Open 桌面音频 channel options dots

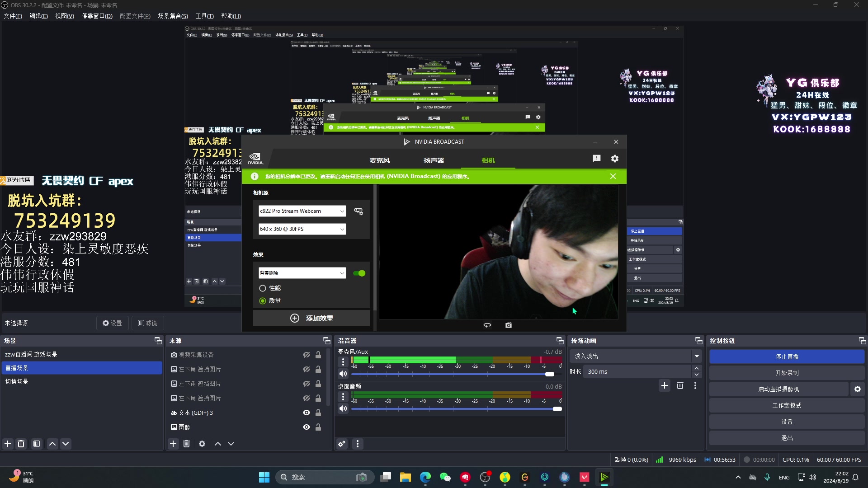tap(343, 397)
